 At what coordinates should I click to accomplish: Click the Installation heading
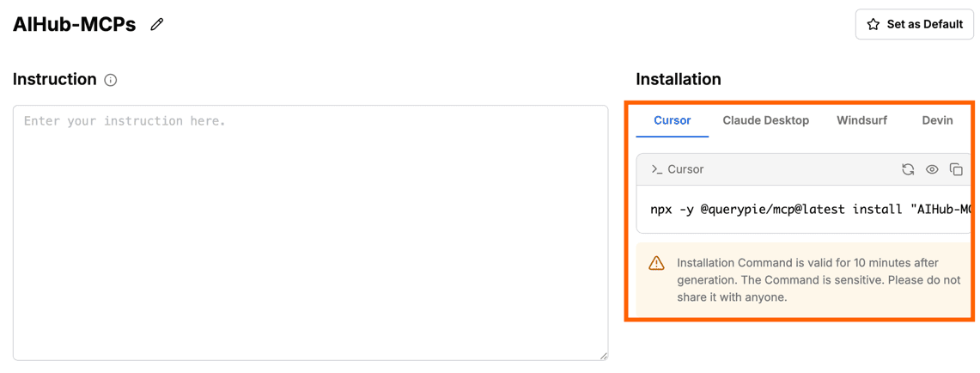pos(678,79)
